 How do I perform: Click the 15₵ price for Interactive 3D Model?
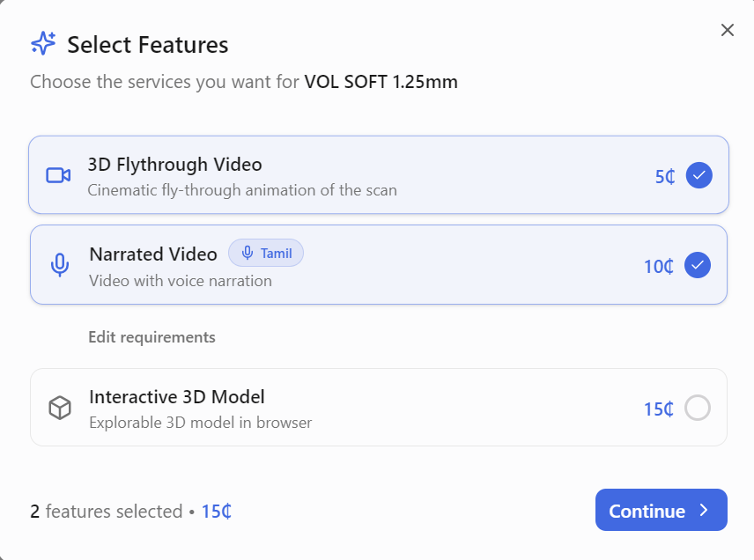click(659, 409)
